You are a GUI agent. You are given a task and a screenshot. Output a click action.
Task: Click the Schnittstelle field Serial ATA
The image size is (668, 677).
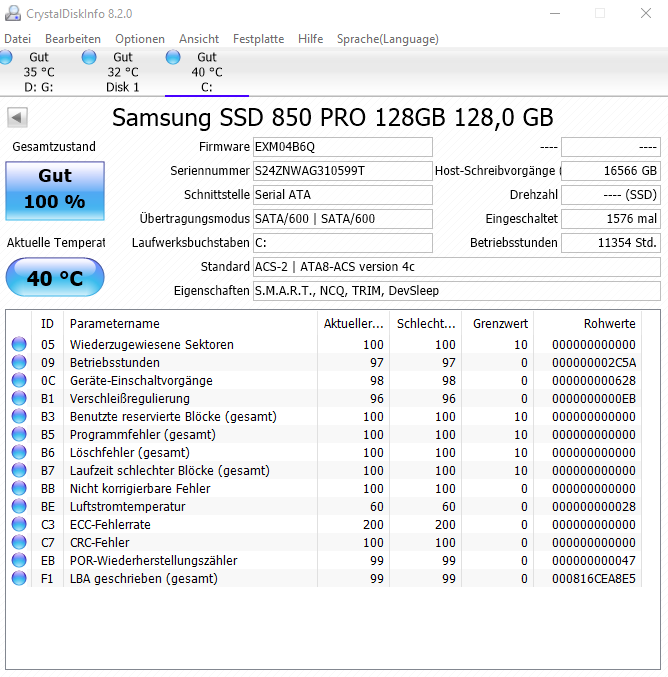(x=342, y=195)
